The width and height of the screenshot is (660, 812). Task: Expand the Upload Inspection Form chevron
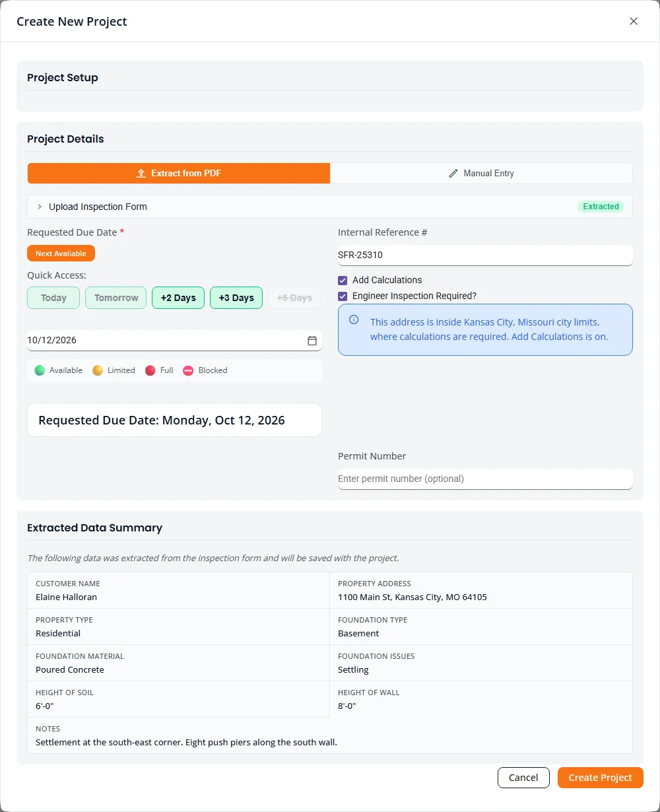tap(40, 207)
